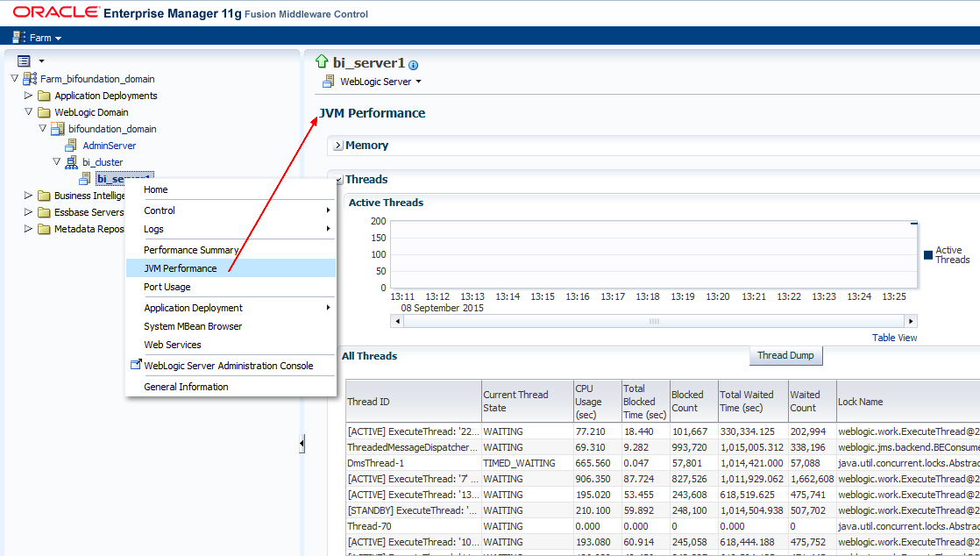
Task: Click the info icon beside bi_server1
Action: coord(412,64)
